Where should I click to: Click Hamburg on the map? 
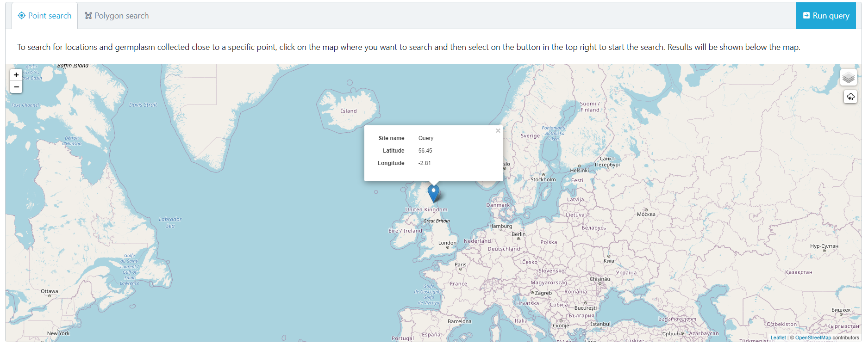(500, 226)
